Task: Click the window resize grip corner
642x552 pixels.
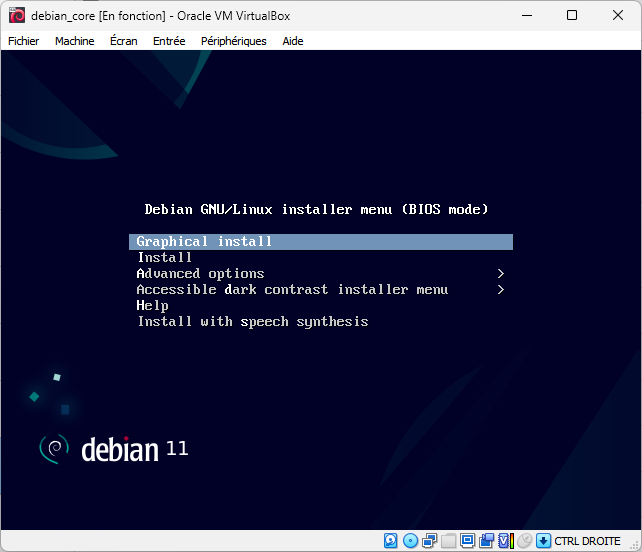Action: pos(635,545)
